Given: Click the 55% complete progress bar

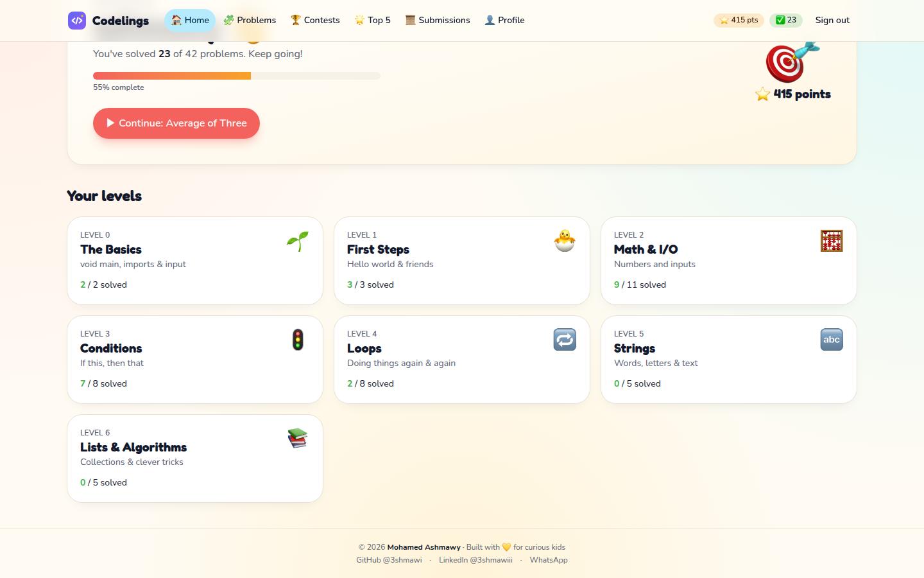Looking at the screenshot, I should point(237,76).
